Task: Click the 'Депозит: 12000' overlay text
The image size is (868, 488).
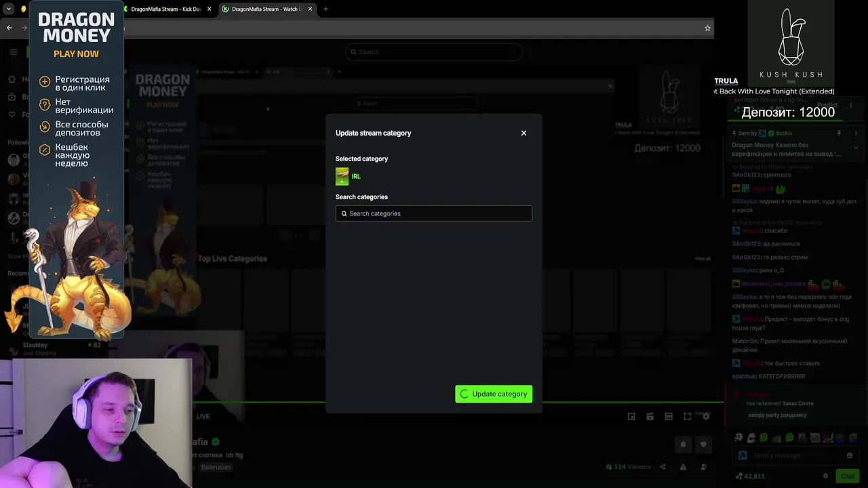Action: [x=788, y=113]
